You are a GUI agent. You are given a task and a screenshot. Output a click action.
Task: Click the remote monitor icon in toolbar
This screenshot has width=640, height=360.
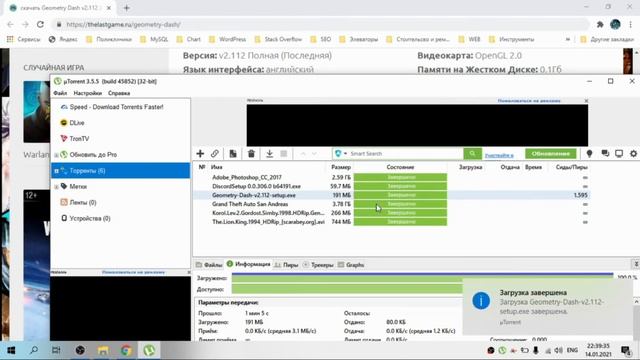[619, 154]
